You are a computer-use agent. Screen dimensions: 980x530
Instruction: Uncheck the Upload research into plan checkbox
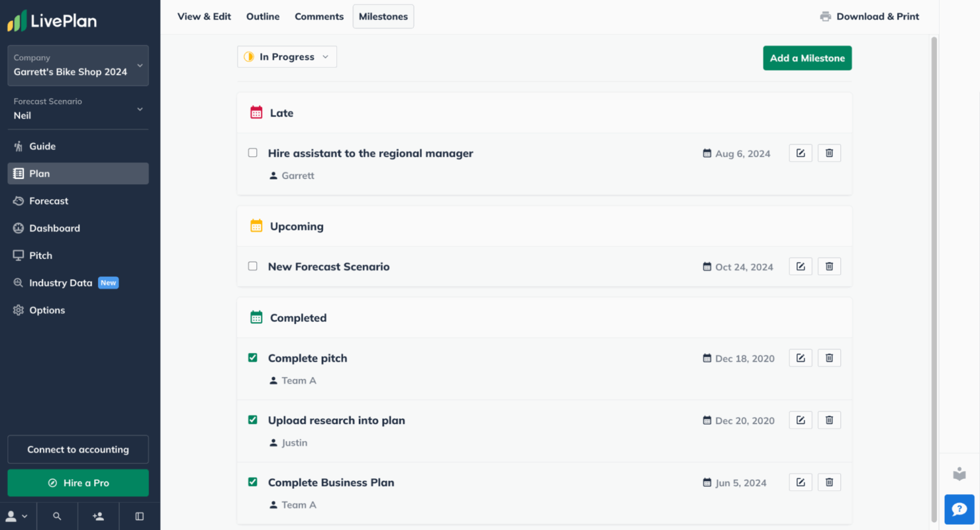pos(252,420)
